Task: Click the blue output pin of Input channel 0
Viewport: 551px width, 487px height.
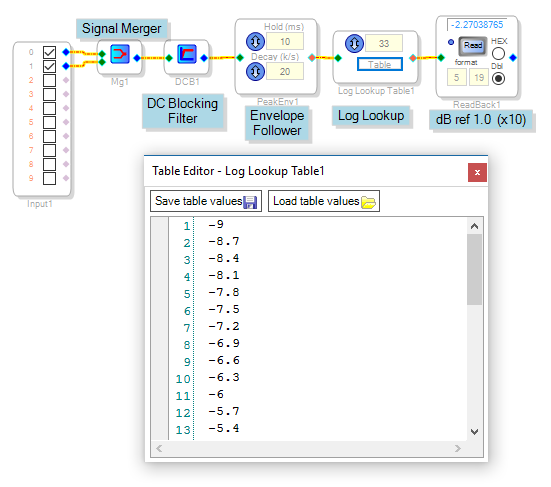Action: (66, 52)
